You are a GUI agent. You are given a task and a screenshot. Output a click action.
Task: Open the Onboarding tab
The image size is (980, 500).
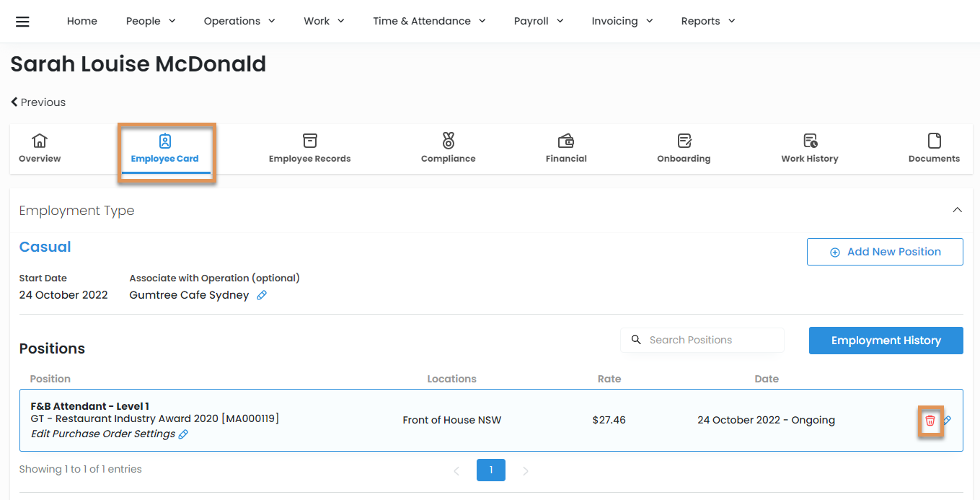click(x=684, y=148)
